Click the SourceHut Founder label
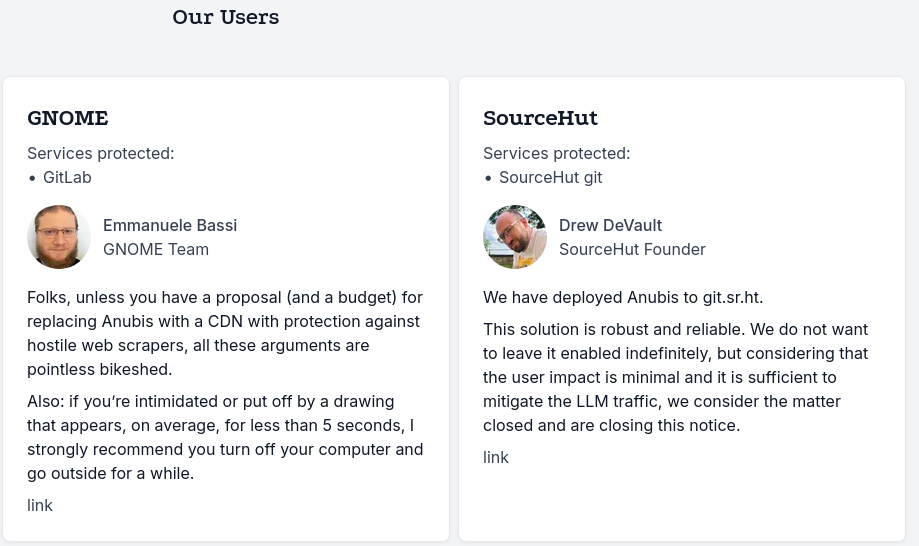919x546 pixels. [632, 249]
